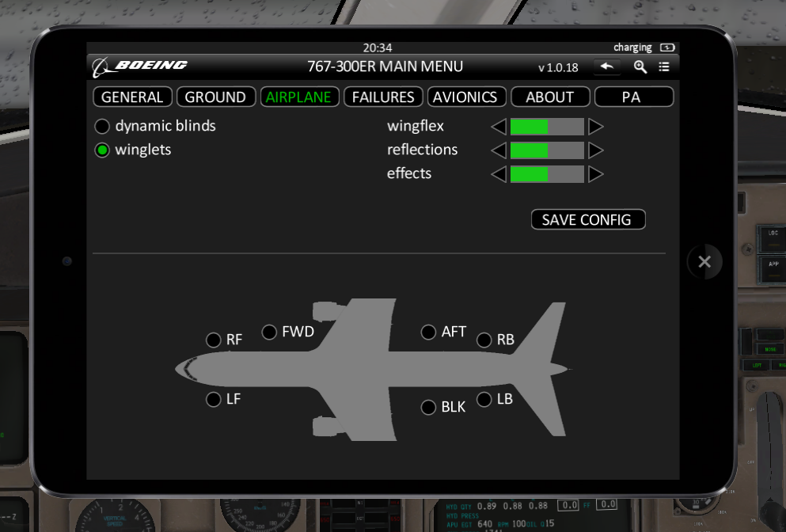The image size is (786, 532).
Task: Enable the dynamic blinds option
Action: pos(103,127)
